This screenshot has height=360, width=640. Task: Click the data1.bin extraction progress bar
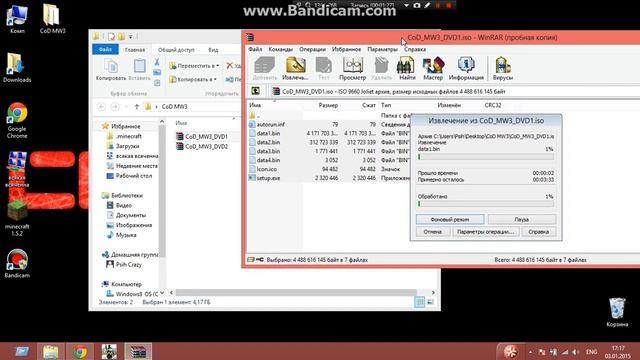pos(486,157)
